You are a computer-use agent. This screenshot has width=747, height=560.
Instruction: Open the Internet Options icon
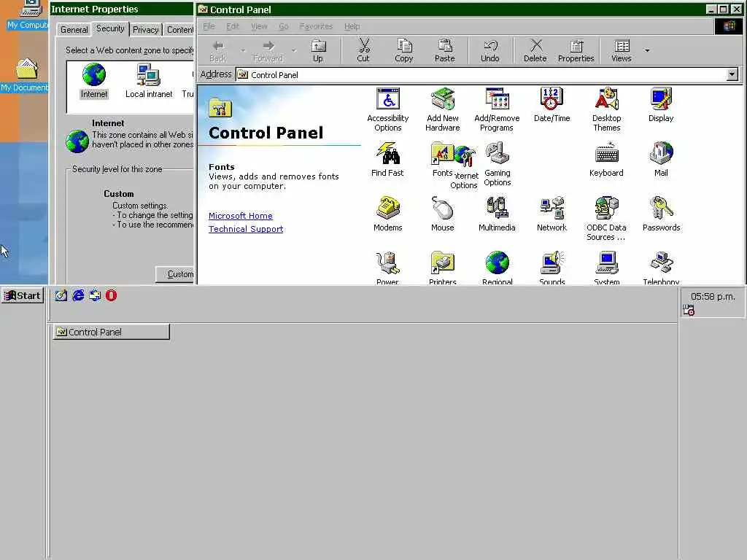[x=465, y=168]
